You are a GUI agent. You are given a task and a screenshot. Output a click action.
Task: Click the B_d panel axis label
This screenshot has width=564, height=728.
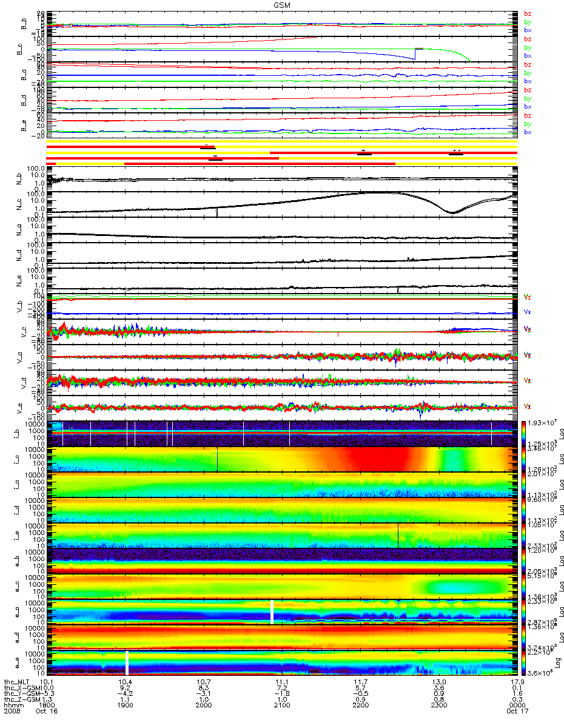(x=22, y=100)
